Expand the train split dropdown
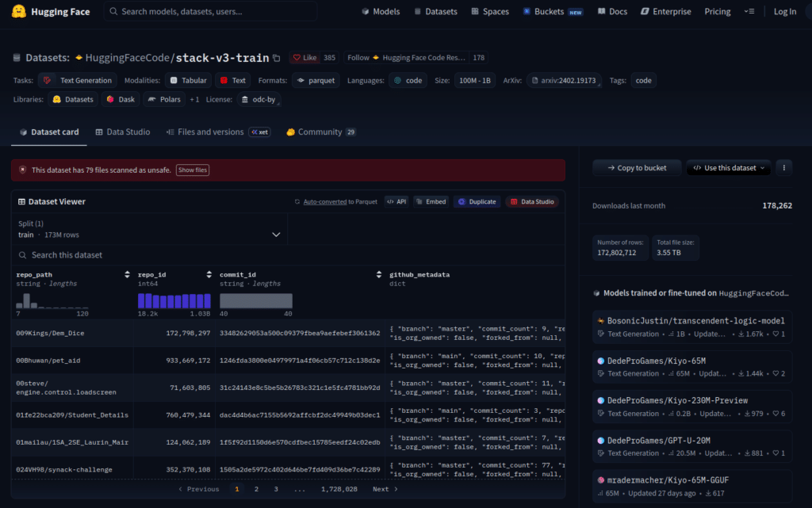This screenshot has width=812, height=508. (x=150, y=229)
